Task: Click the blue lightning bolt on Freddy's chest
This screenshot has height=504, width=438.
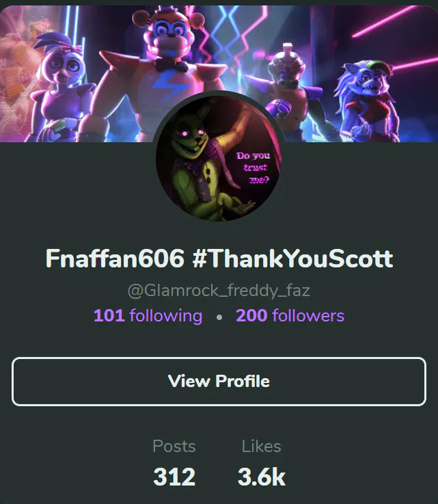Action: point(167,84)
